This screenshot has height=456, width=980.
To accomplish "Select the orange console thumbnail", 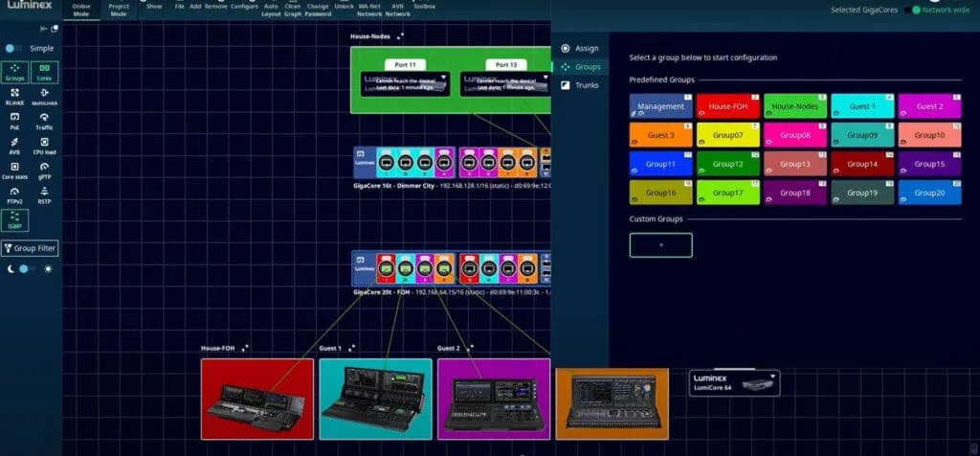I will (612, 403).
